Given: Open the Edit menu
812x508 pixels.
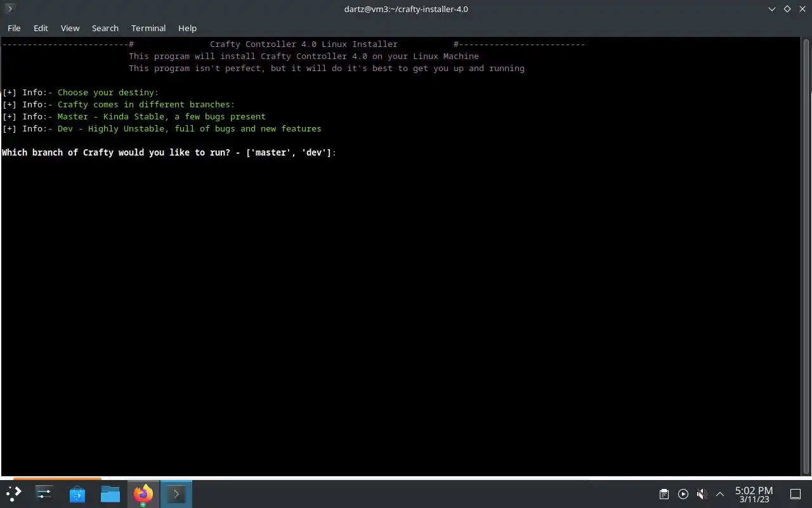Looking at the screenshot, I should pos(41,28).
